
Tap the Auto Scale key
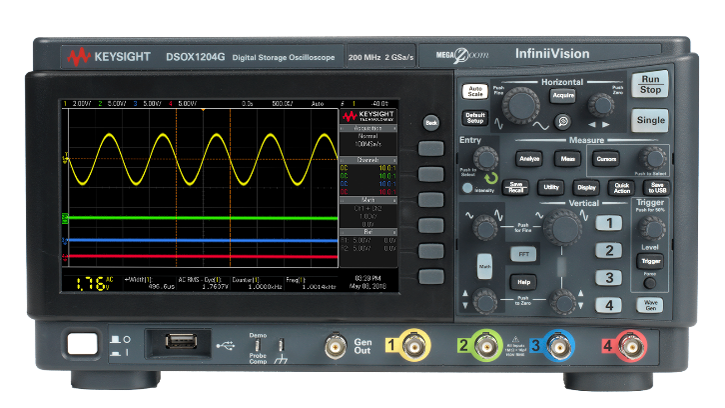475,91
